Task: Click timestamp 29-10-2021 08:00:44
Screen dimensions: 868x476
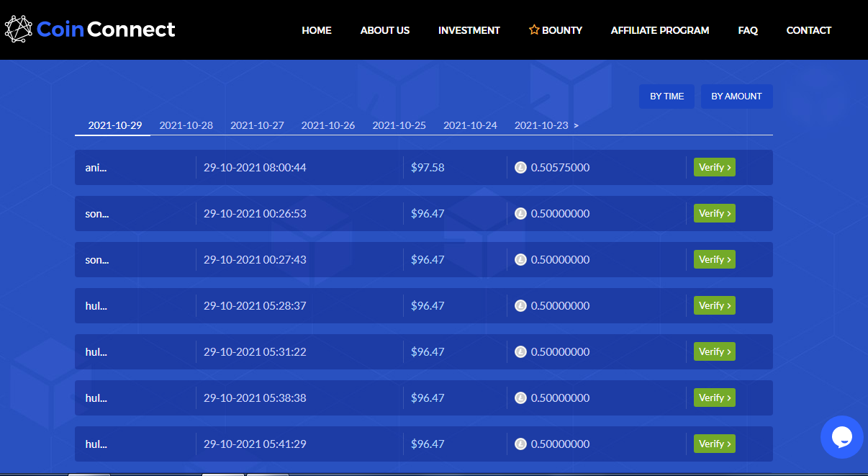Action: pos(255,168)
